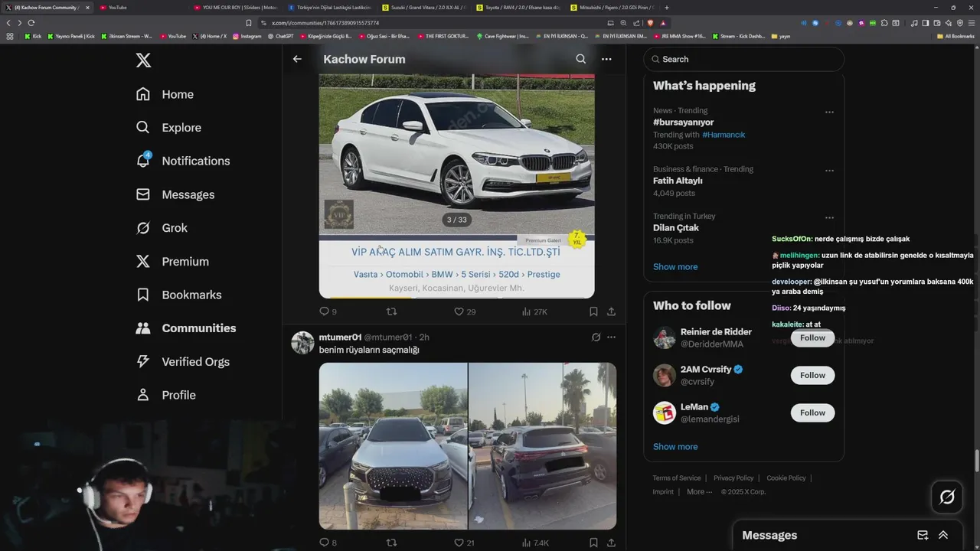Open the Privacy Policy link

click(733, 478)
